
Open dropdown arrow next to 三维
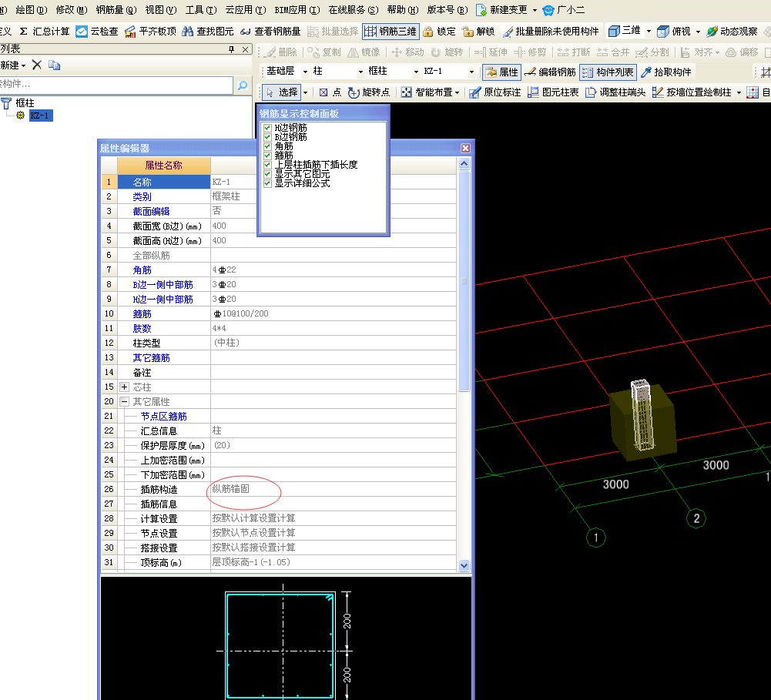tap(649, 31)
